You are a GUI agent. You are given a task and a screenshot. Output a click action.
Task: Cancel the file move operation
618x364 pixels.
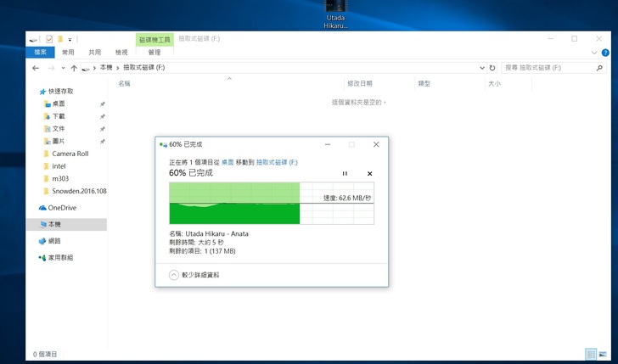point(369,173)
